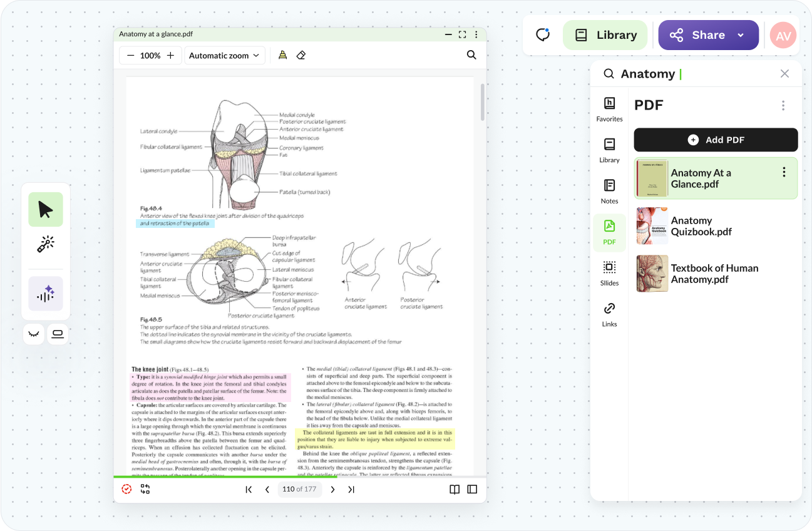This screenshot has width=812, height=531.
Task: Open Anatomy At a Glance.pdf entry
Action: 716,178
